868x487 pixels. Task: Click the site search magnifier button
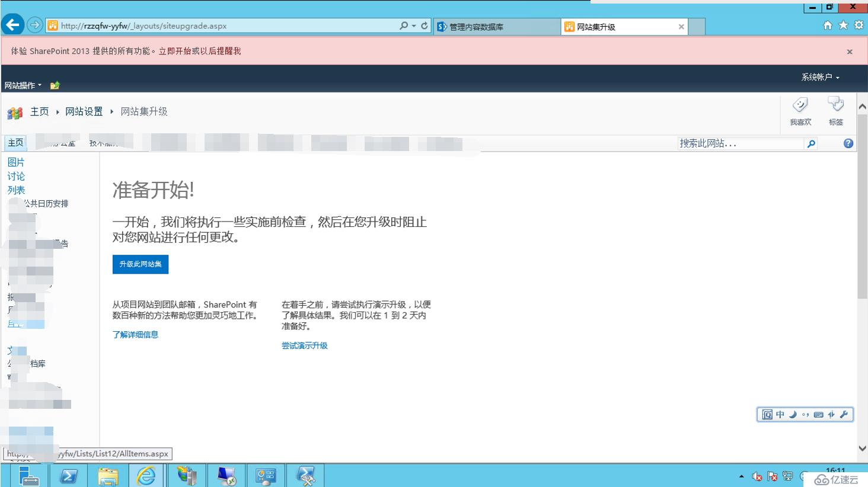click(x=811, y=143)
